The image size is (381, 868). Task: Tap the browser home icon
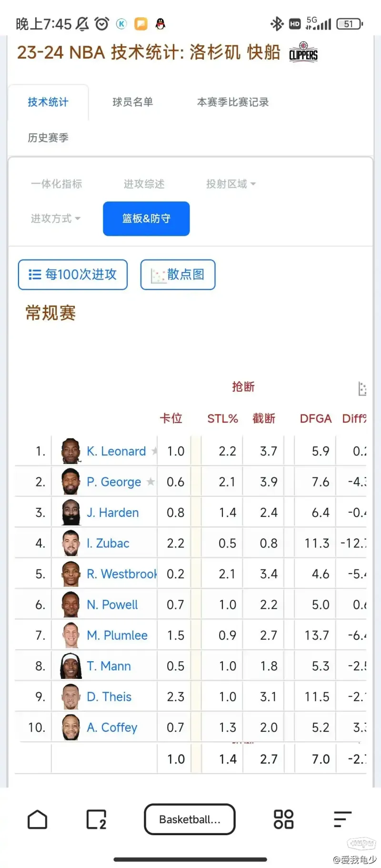[38, 819]
